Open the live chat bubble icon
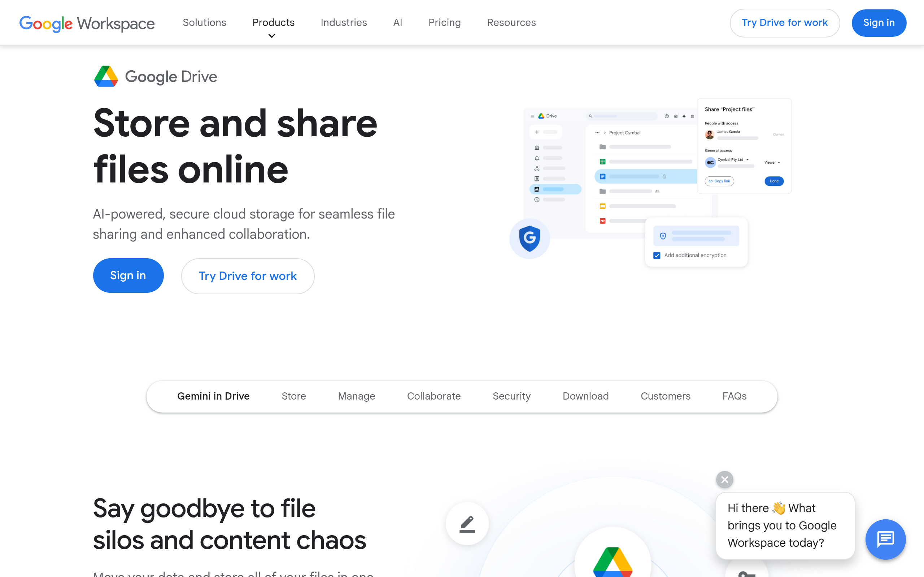Image resolution: width=924 pixels, height=577 pixels. [885, 539]
